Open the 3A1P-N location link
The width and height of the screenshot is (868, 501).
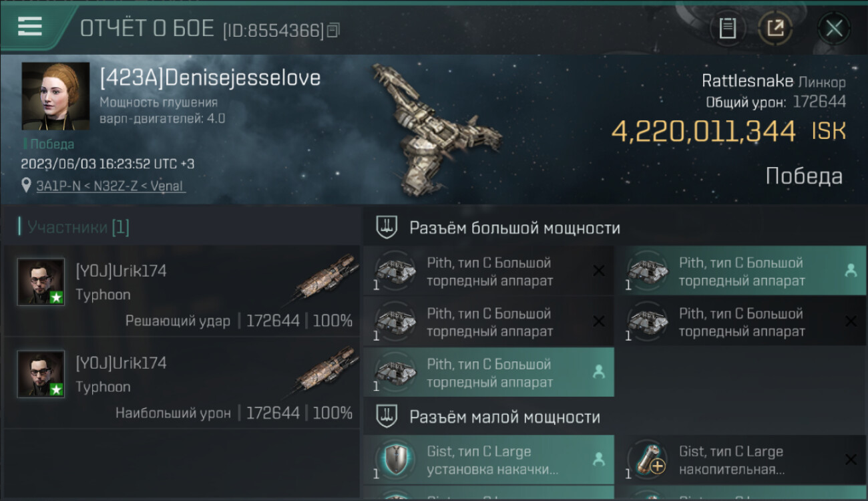click(111, 186)
